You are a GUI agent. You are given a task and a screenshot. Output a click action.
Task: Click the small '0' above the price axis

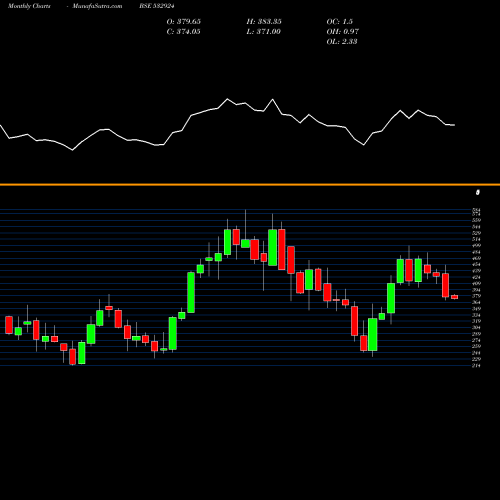coord(478,192)
